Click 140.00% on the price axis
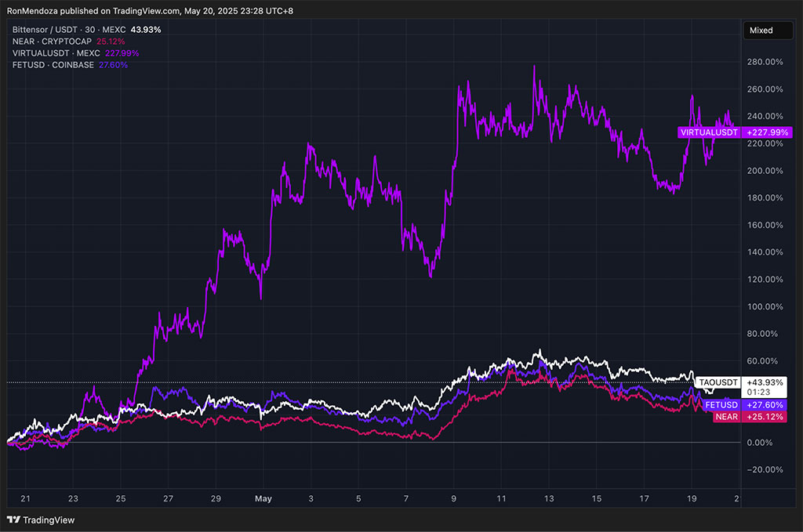This screenshot has width=803, height=532. [765, 252]
